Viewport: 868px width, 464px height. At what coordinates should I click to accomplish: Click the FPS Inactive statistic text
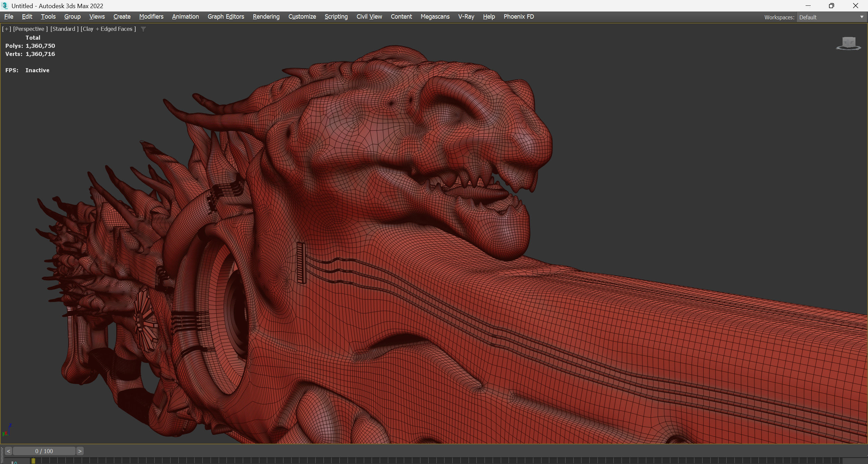(27, 70)
